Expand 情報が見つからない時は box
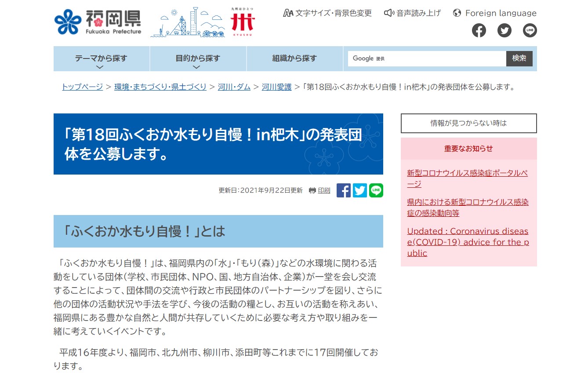 click(468, 124)
